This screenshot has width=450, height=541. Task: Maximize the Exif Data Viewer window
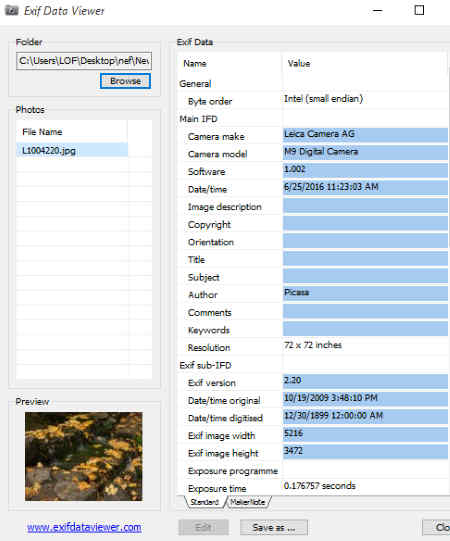pyautogui.click(x=419, y=10)
